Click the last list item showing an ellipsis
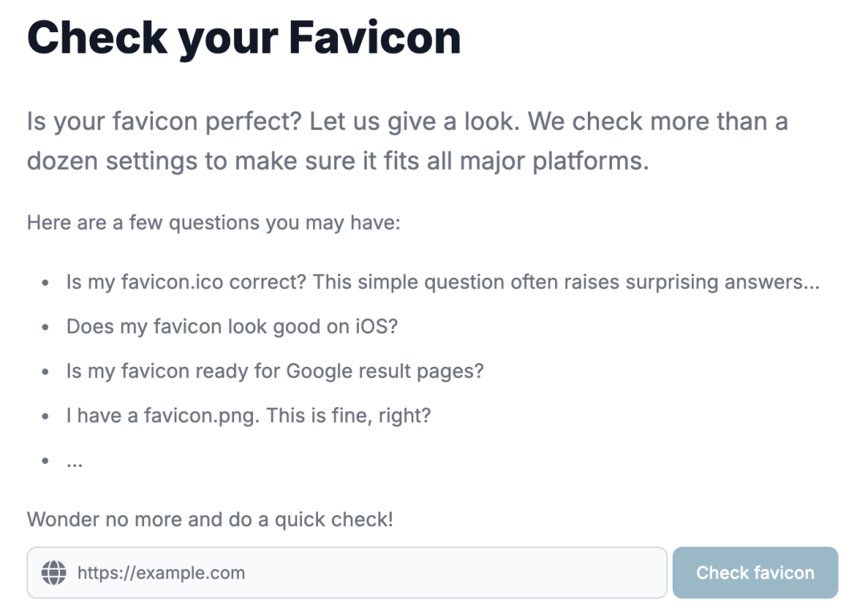The height and width of the screenshot is (616, 865). coord(74,462)
